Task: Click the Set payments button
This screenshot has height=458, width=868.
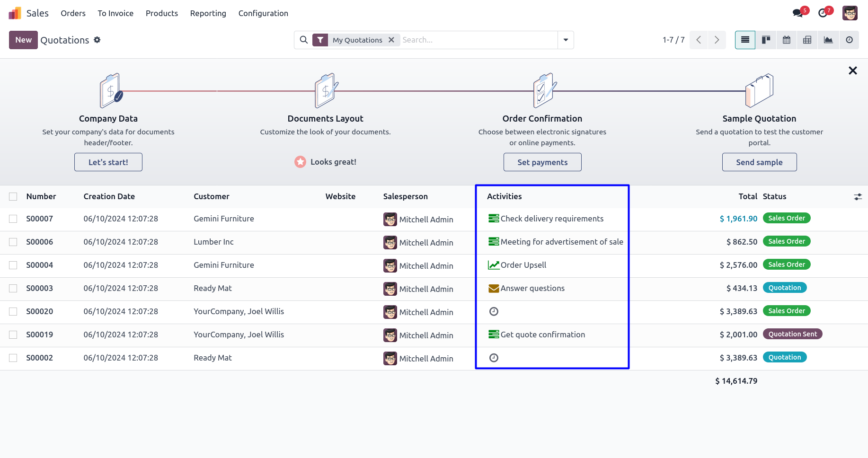Action: pos(542,162)
